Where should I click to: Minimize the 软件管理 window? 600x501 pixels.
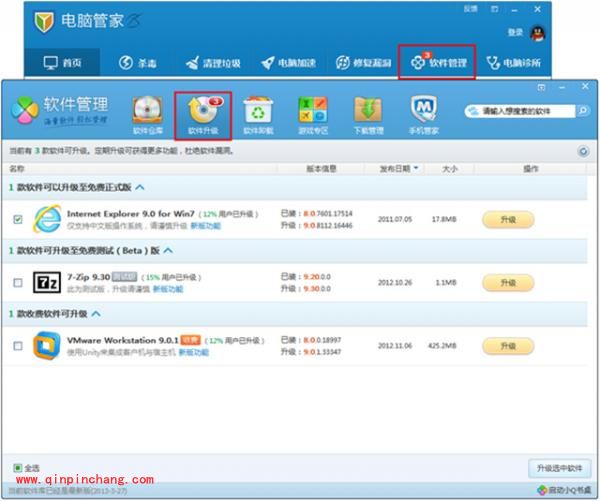[x=562, y=88]
